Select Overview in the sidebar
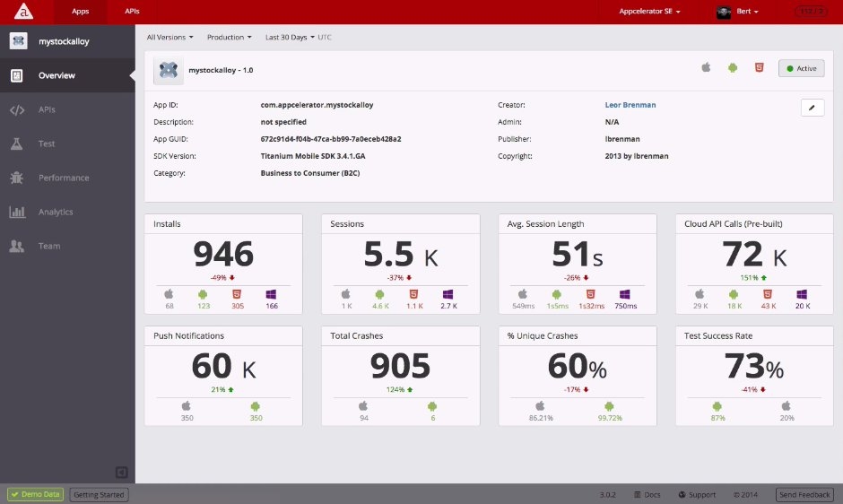The image size is (843, 504). pos(67,75)
